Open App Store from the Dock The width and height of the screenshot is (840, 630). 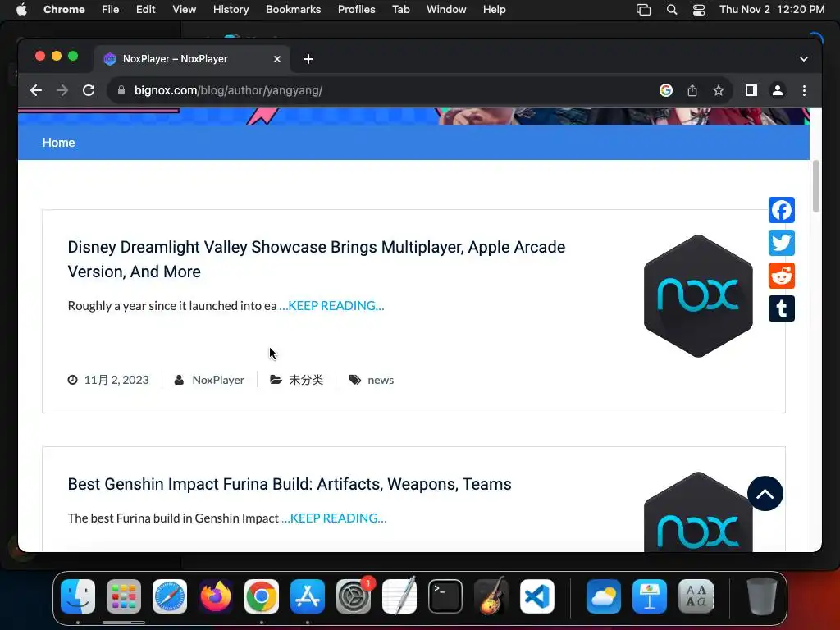[x=308, y=596]
